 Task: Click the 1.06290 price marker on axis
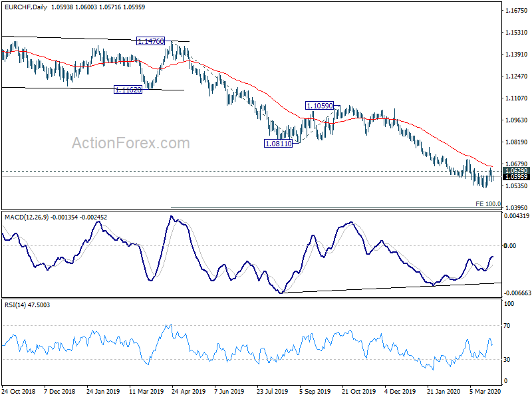[516, 171]
